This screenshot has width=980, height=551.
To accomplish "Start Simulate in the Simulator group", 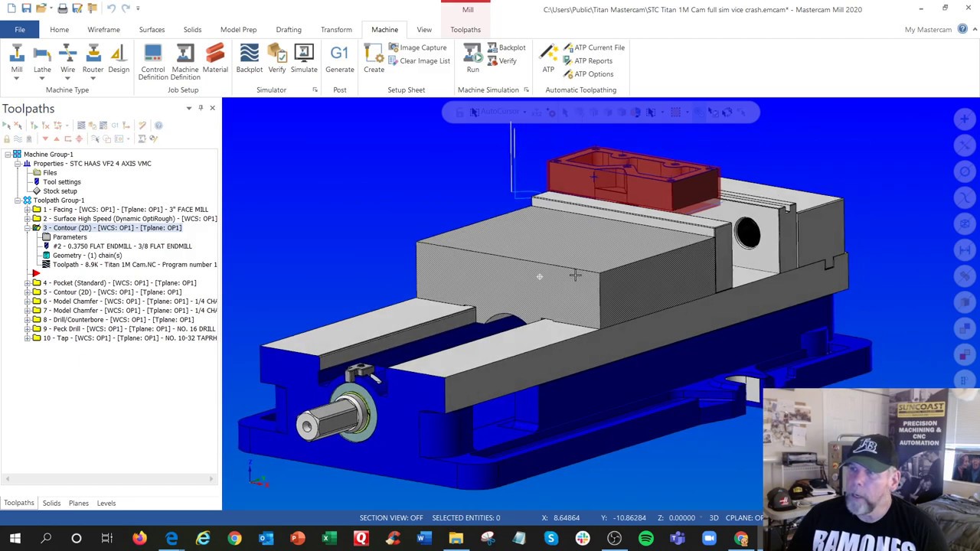I will [304, 60].
